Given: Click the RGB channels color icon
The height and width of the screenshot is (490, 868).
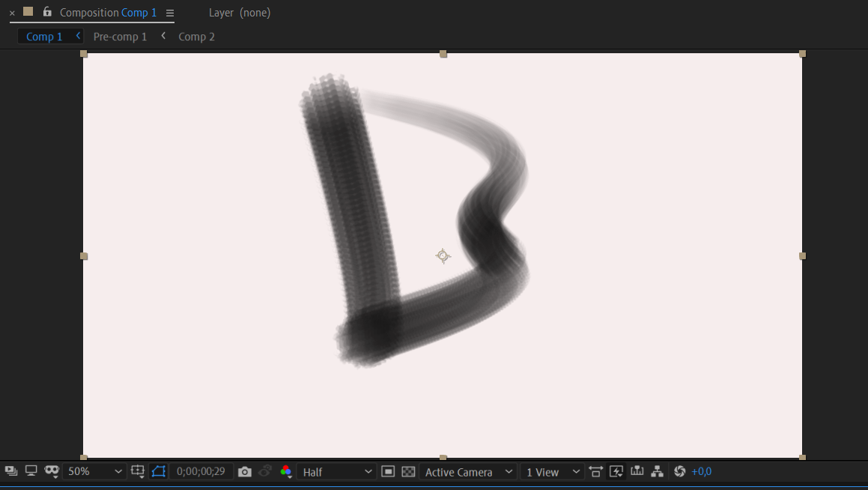Looking at the screenshot, I should [287, 471].
